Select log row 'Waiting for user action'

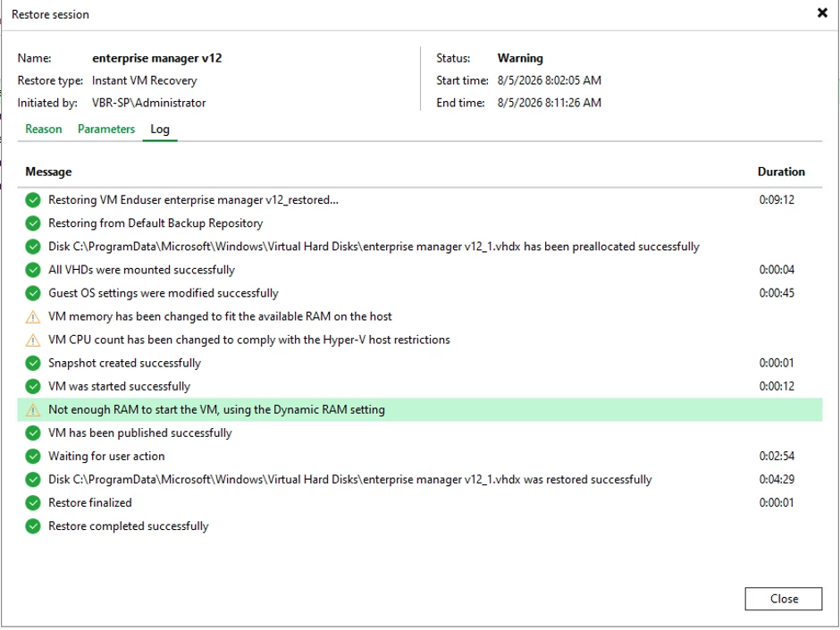tap(420, 457)
